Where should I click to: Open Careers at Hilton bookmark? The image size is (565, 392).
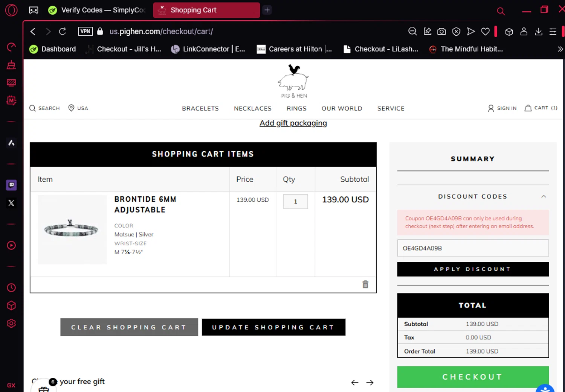coord(295,49)
